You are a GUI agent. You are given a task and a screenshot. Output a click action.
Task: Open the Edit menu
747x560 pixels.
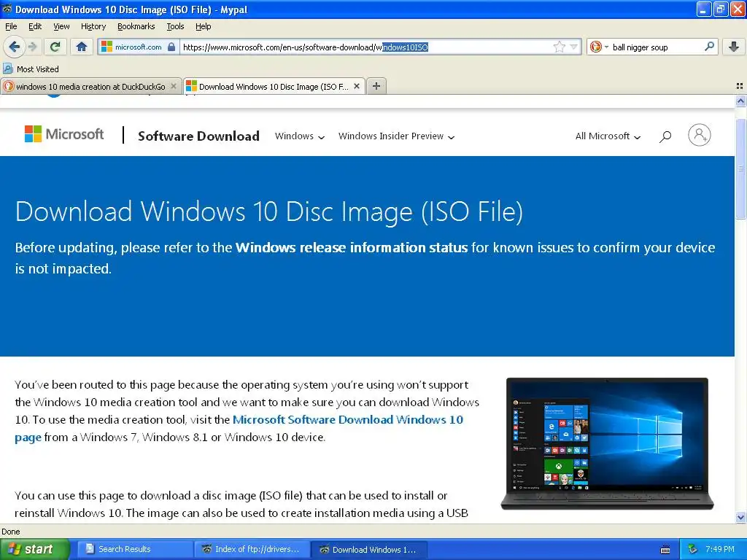tap(35, 26)
